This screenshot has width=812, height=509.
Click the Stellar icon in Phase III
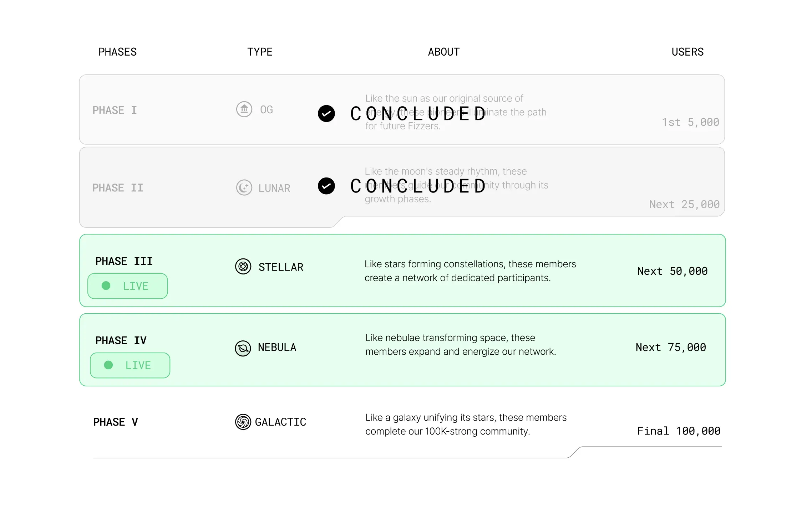point(243,267)
